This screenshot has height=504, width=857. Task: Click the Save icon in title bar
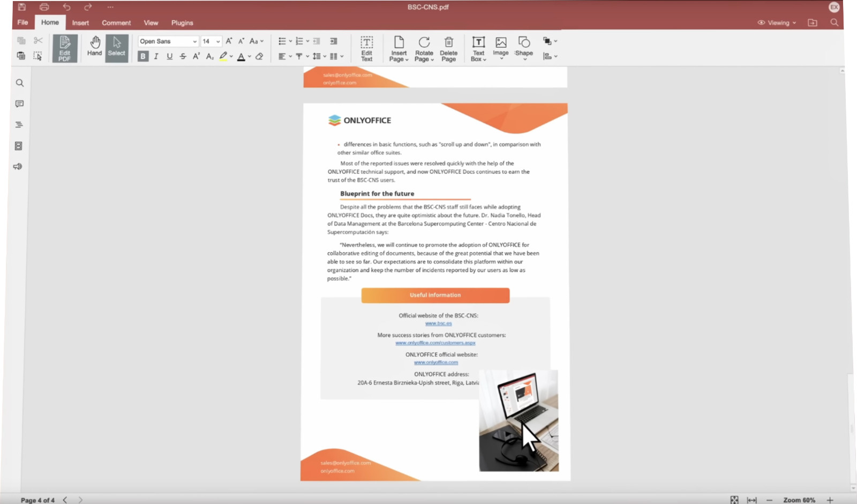pyautogui.click(x=22, y=7)
